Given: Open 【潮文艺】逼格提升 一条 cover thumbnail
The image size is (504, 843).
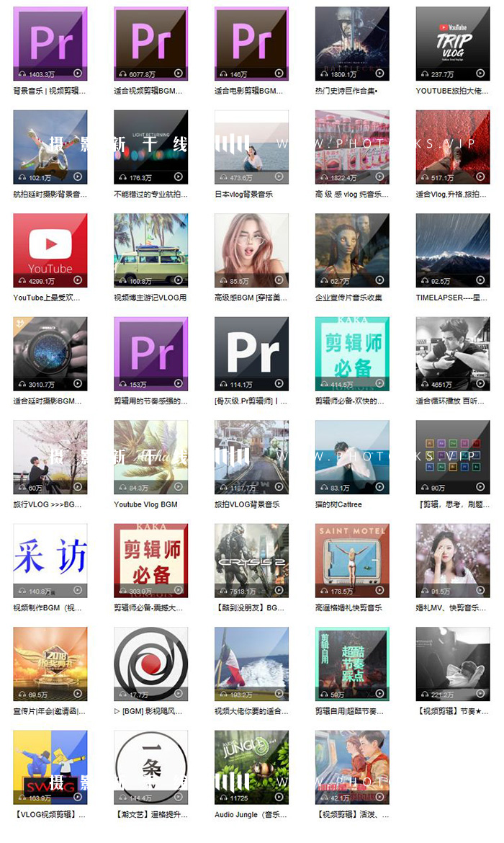Looking at the screenshot, I should click(x=151, y=767).
